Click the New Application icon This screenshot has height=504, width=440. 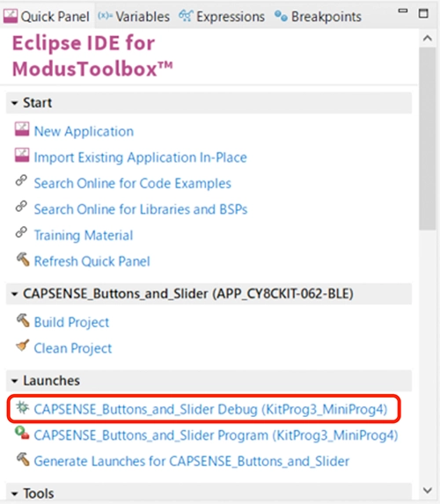click(x=22, y=129)
